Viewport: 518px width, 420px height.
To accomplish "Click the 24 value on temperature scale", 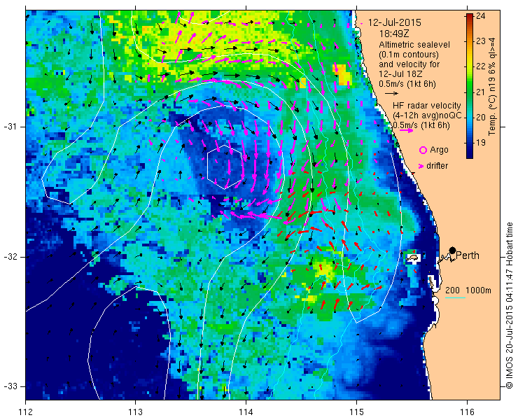I will tap(481, 16).
